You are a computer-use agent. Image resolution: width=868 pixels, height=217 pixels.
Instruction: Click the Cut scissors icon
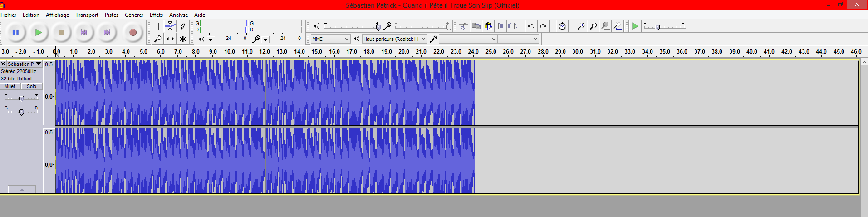pos(463,26)
